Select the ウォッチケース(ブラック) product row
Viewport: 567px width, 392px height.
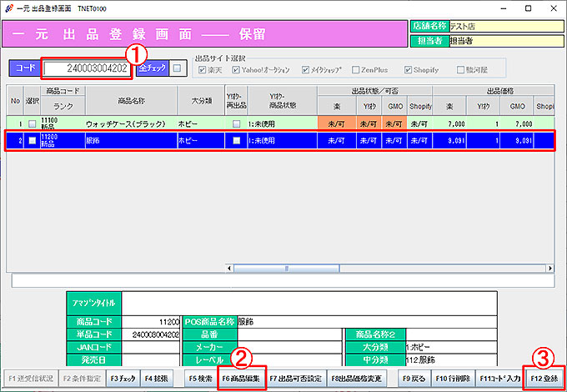coord(125,123)
